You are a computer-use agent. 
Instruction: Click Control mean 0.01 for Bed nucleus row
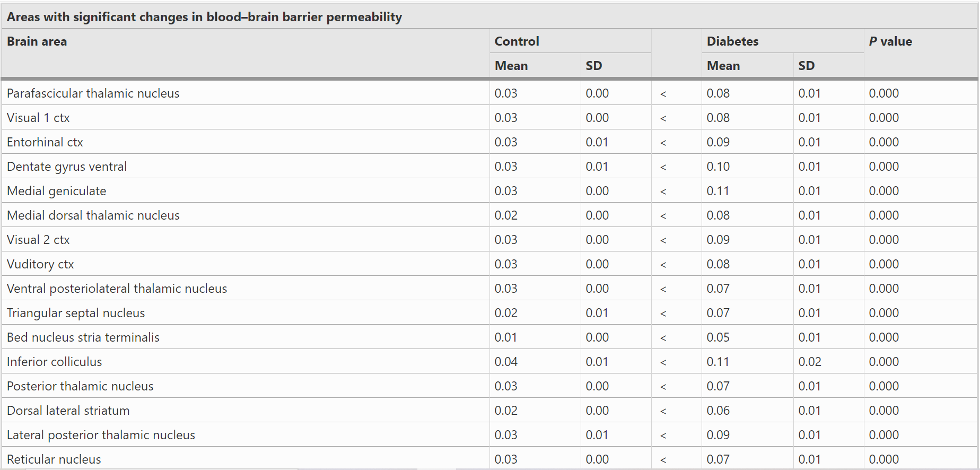point(505,337)
